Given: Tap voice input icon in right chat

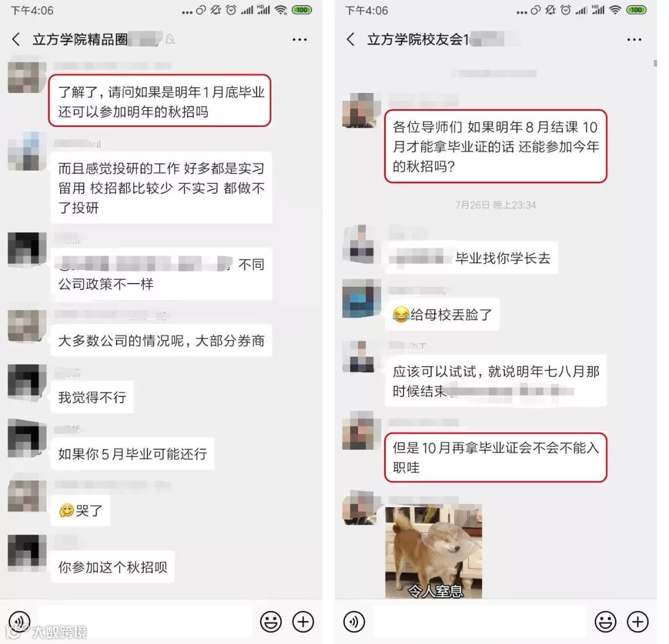Looking at the screenshot, I should (354, 621).
